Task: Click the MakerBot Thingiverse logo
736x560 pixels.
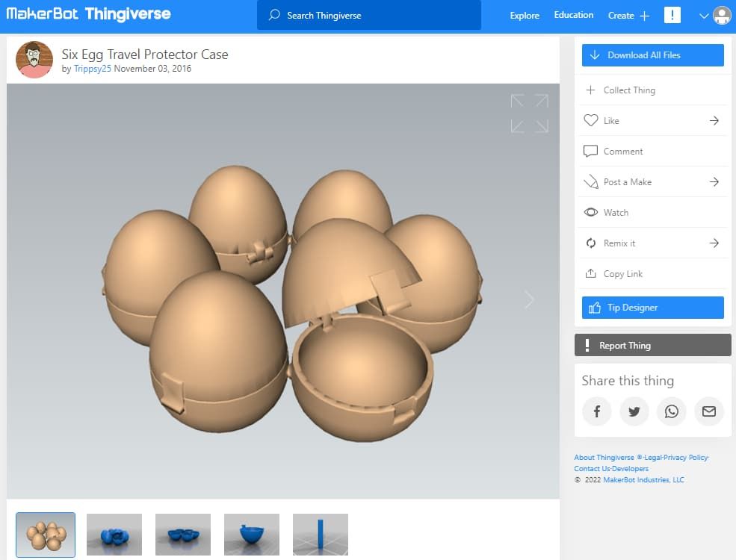Action: [88, 14]
